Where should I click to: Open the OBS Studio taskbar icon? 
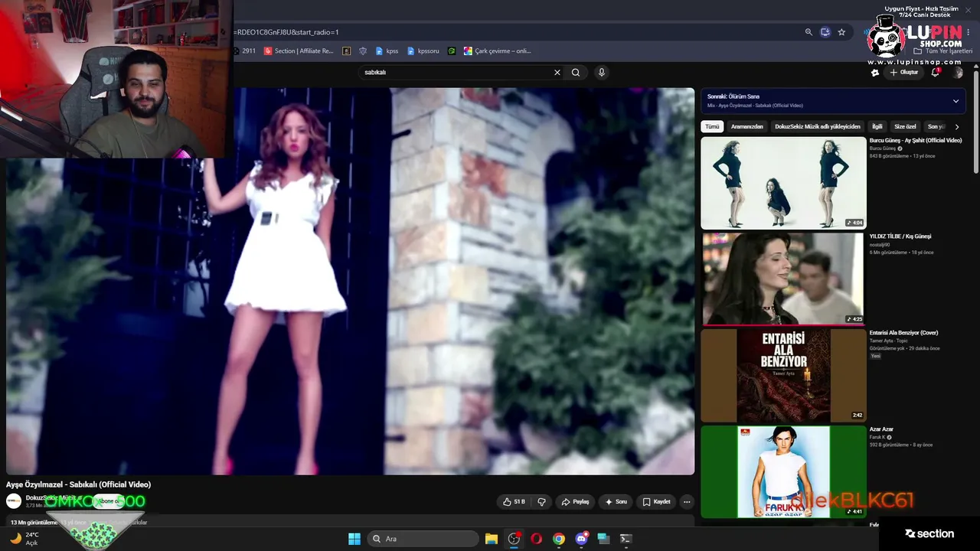tap(514, 539)
